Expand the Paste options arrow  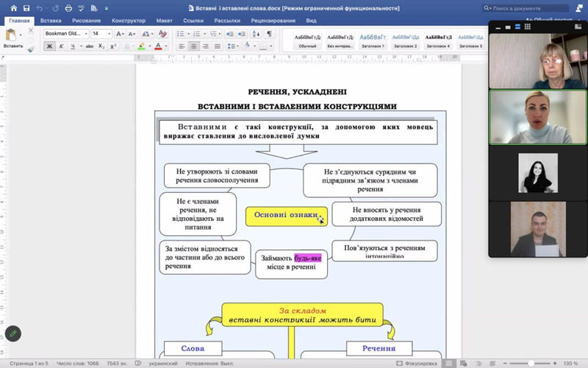(x=21, y=35)
